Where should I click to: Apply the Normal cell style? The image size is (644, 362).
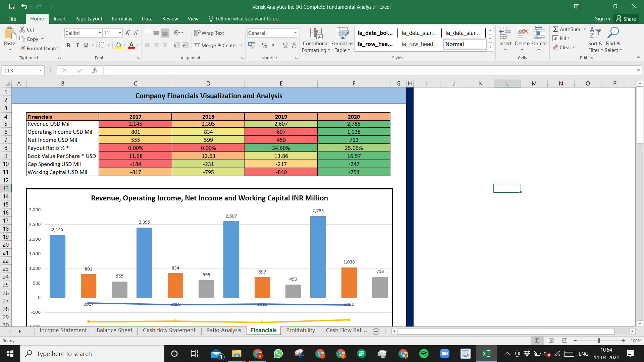coord(465,44)
